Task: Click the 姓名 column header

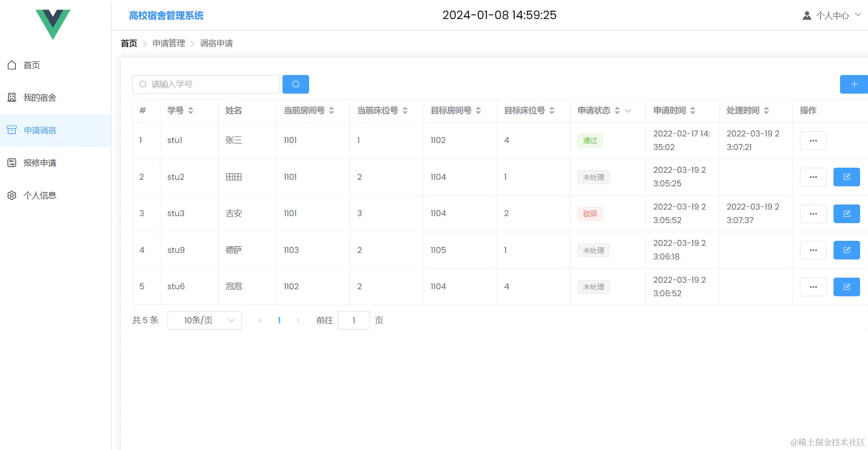Action: pyautogui.click(x=234, y=110)
